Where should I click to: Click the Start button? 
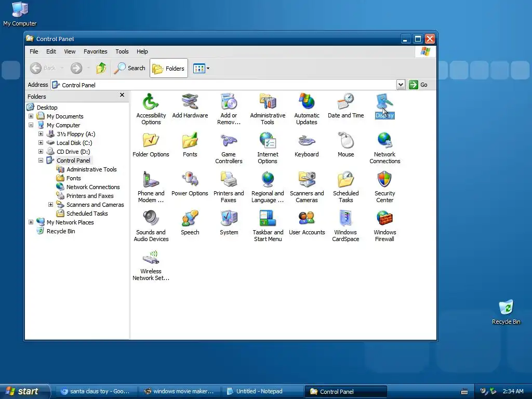pyautogui.click(x=24, y=391)
